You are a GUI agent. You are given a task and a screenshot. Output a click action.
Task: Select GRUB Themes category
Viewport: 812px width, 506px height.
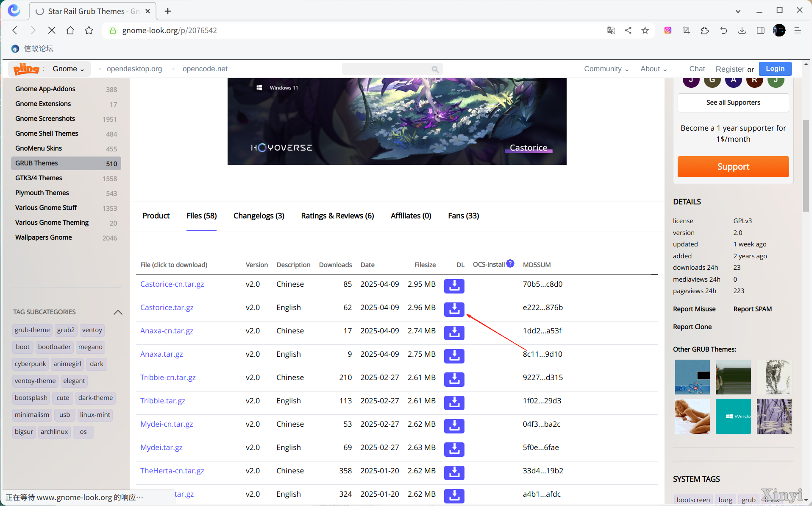[x=66, y=163]
